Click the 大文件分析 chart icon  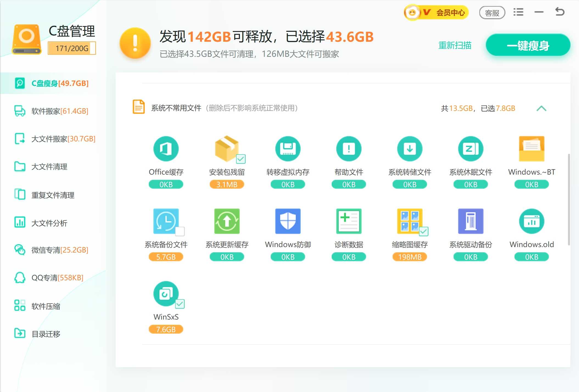tap(20, 222)
